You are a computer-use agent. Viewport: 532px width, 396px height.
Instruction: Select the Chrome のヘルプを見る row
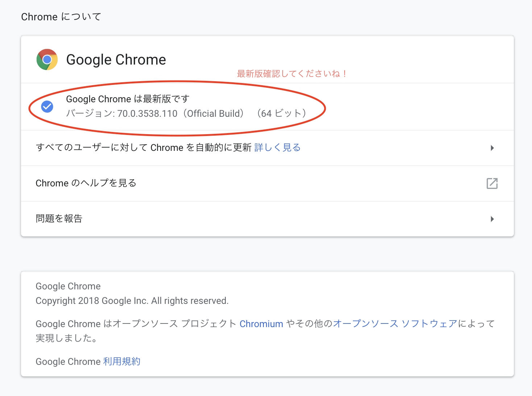coord(86,183)
